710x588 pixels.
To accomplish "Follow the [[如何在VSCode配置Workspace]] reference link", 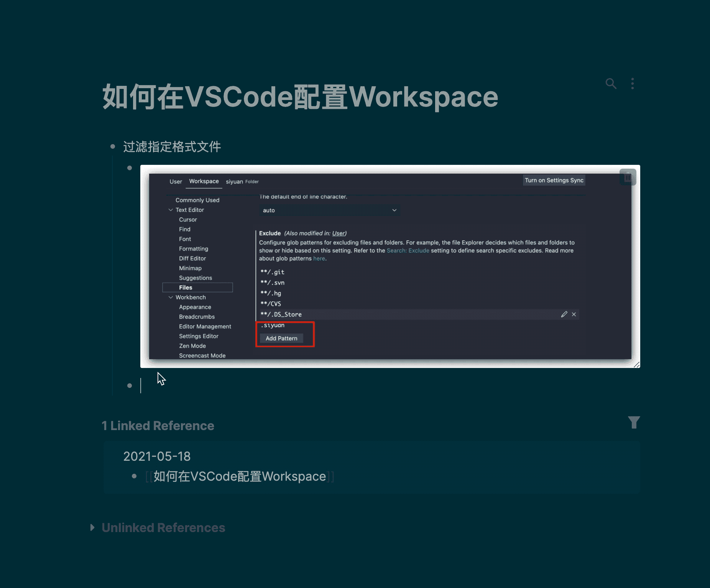I will [x=240, y=476].
